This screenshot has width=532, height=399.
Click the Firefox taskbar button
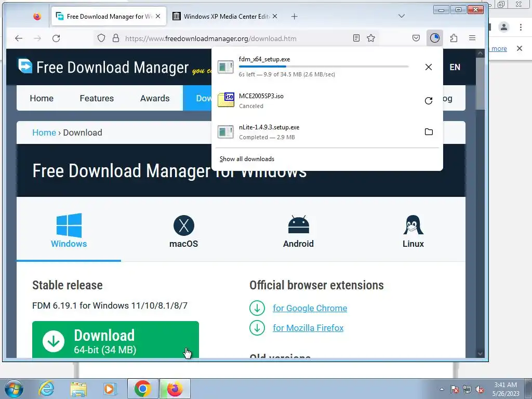(175, 389)
